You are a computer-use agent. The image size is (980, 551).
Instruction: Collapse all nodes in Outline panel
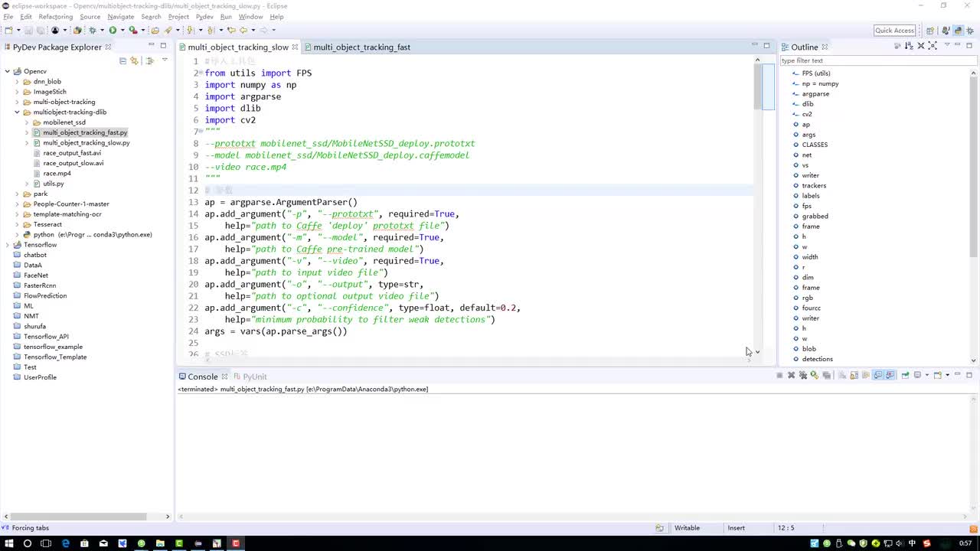[x=921, y=46]
